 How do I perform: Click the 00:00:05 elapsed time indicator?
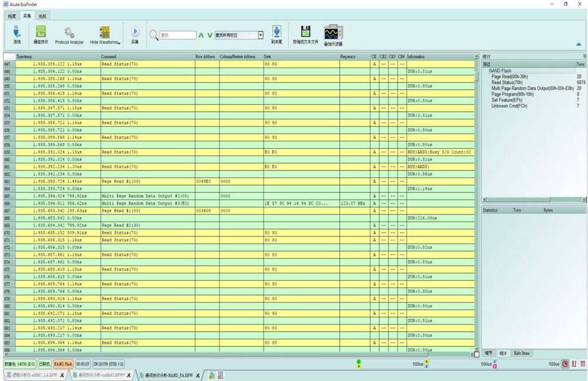point(83,364)
